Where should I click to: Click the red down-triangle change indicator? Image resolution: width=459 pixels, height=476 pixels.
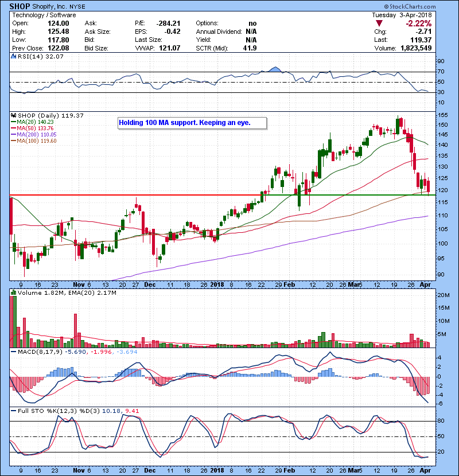pos(379,24)
